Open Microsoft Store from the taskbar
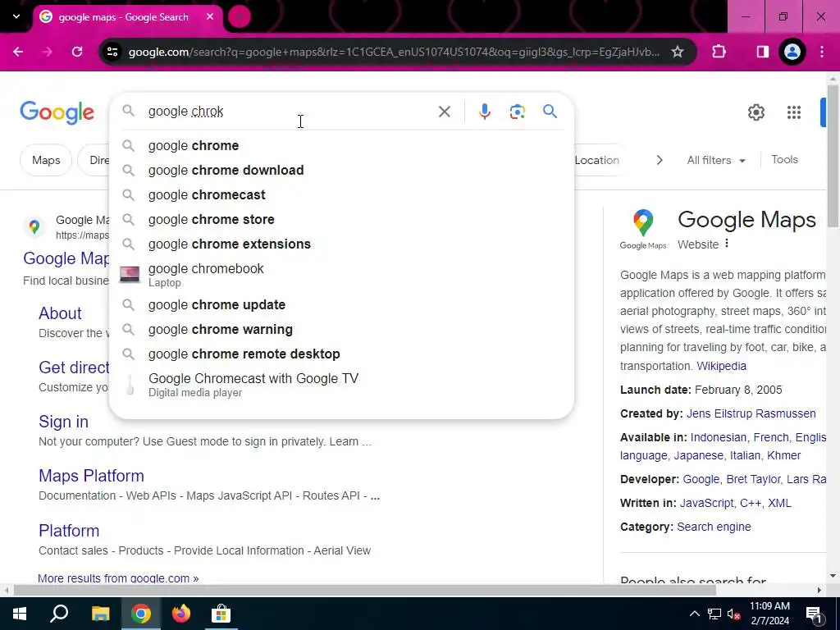The width and height of the screenshot is (840, 630). 221,614
